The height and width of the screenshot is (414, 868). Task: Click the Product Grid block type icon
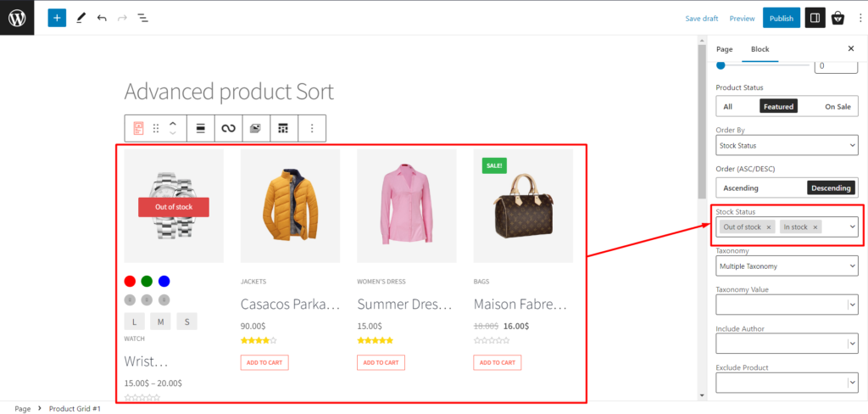[138, 128]
